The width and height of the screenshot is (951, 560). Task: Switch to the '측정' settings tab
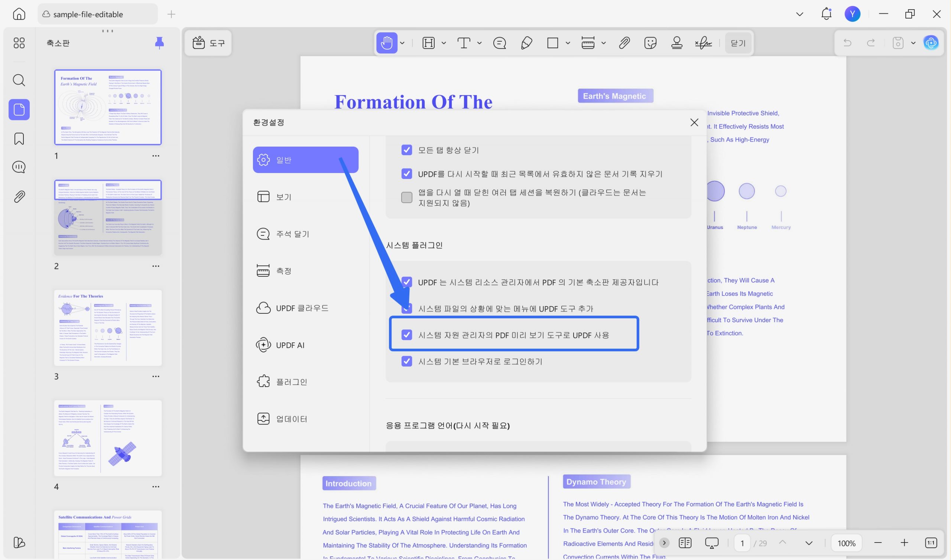click(306, 271)
